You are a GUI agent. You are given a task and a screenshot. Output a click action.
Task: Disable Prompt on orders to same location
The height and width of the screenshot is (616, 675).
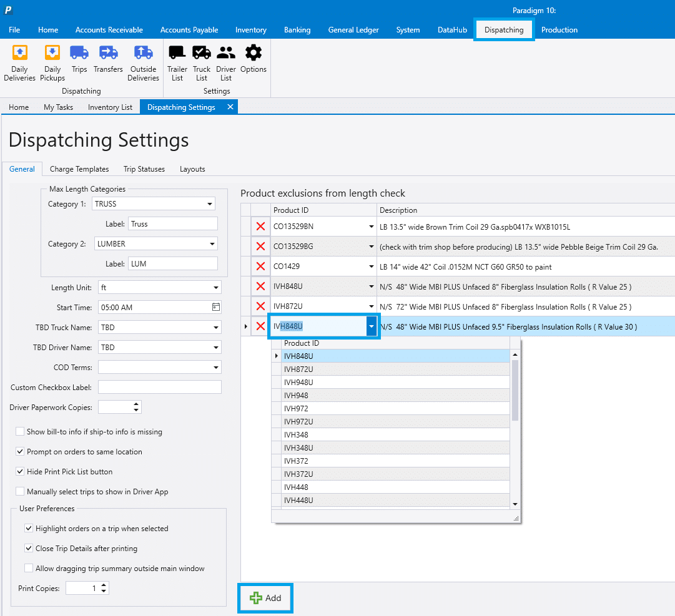tap(19, 451)
